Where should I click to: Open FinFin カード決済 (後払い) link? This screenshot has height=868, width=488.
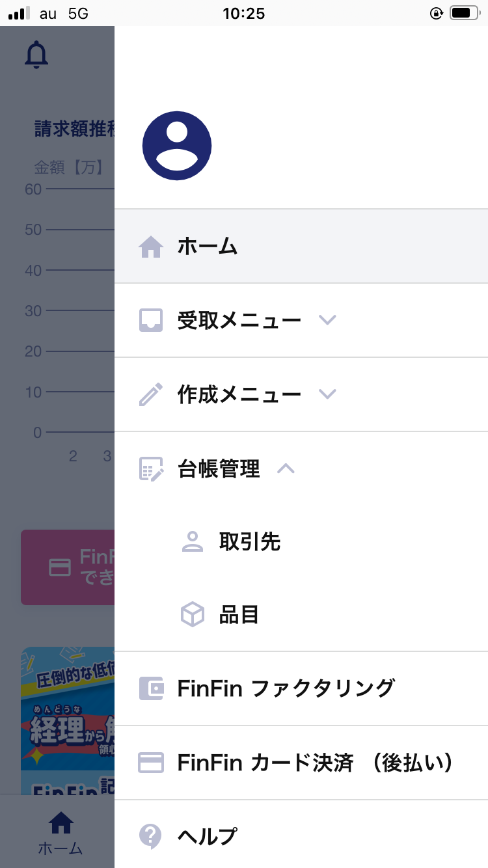click(315, 763)
